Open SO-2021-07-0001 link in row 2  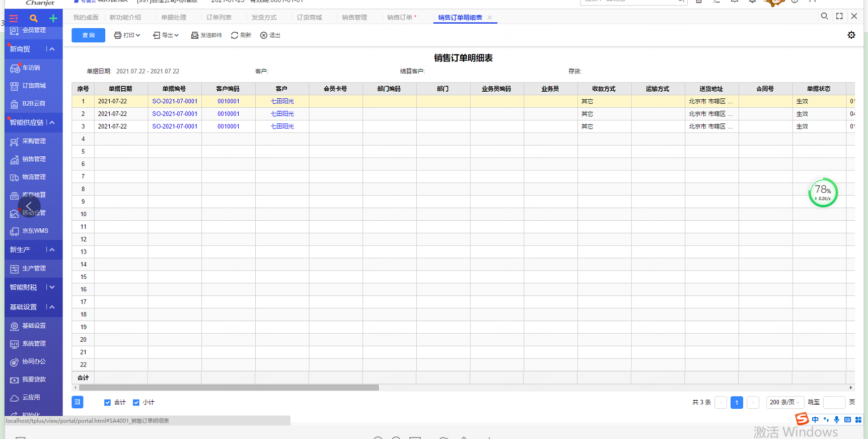pyautogui.click(x=175, y=114)
